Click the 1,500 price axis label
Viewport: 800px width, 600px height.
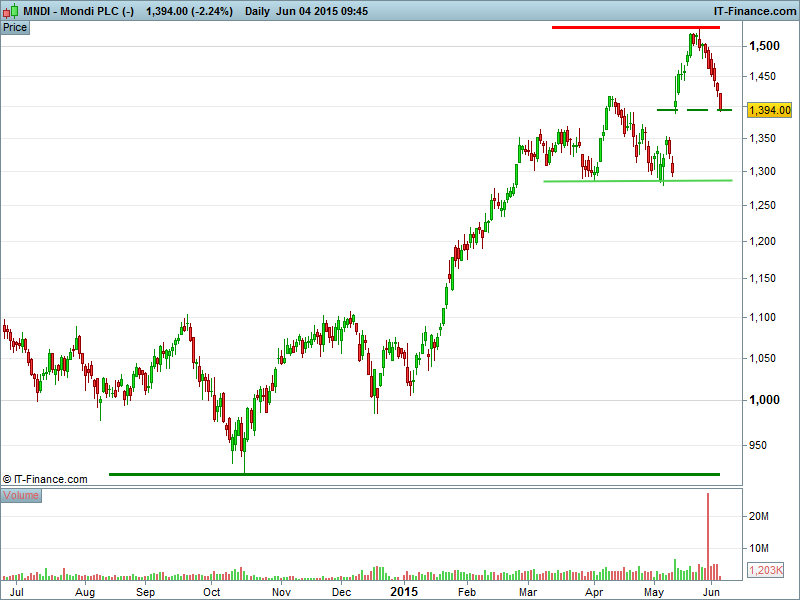[x=764, y=46]
